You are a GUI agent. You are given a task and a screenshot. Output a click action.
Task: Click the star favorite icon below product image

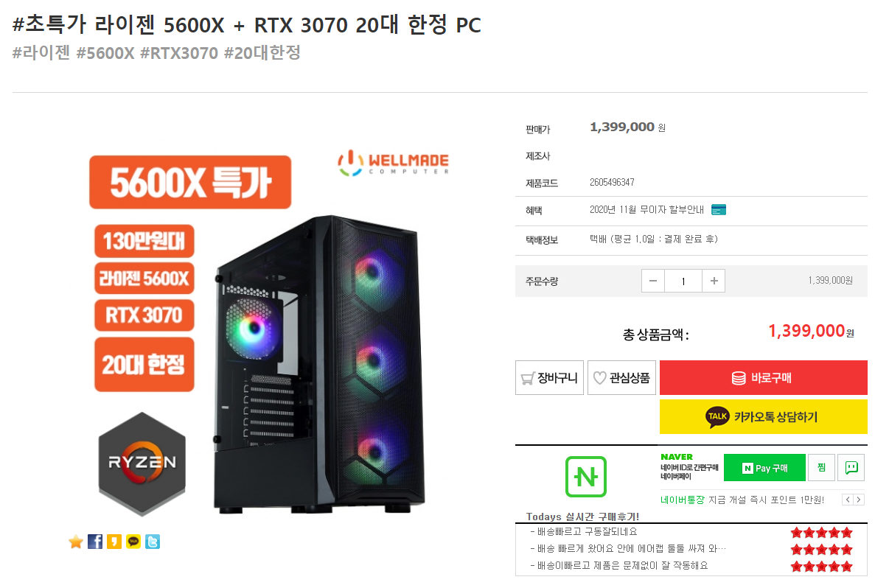(x=76, y=542)
